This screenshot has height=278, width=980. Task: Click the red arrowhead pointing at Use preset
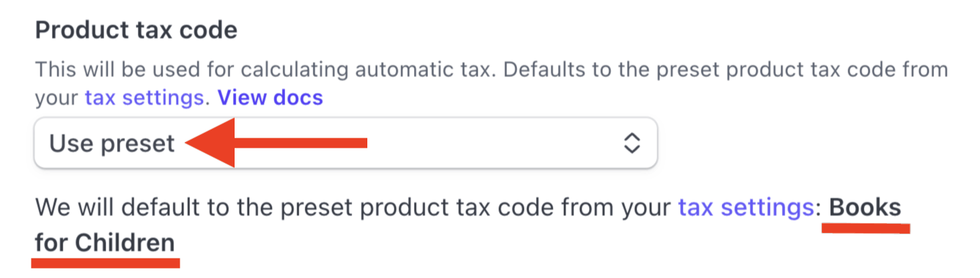pos(211,142)
